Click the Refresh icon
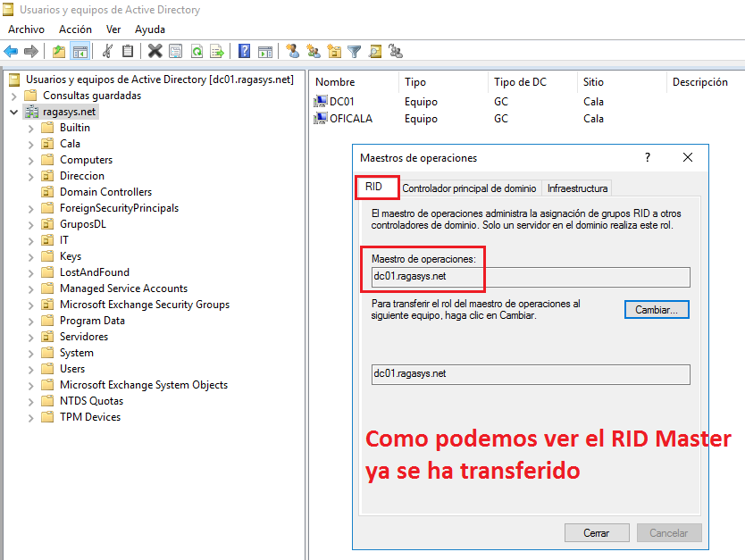 point(197,51)
